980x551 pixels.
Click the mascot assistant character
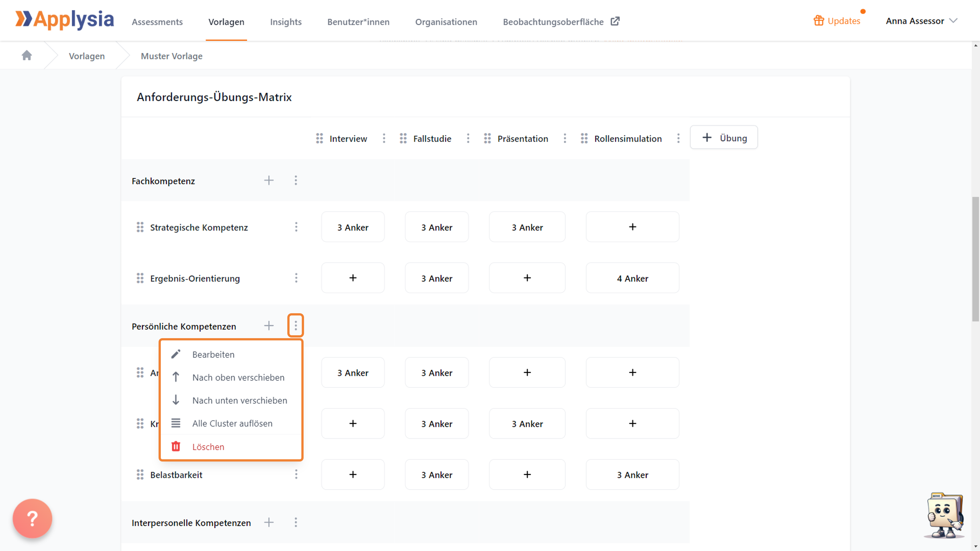945,515
